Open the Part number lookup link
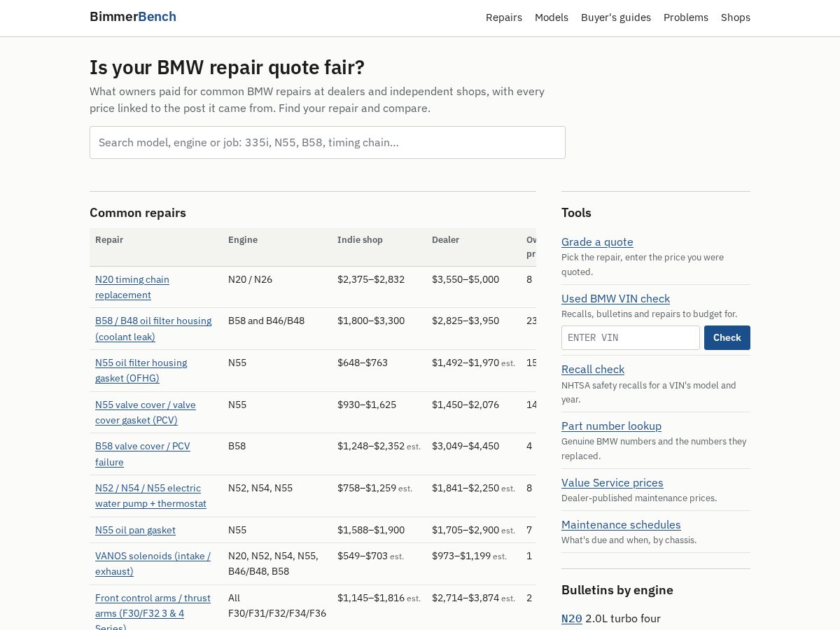Screen dimensions: 840x630 611,426
